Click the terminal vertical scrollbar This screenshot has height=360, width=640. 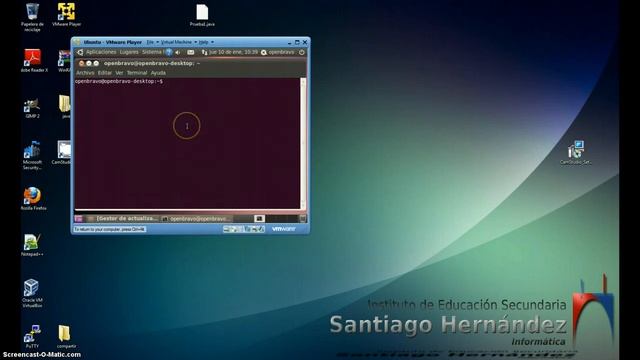[303, 144]
